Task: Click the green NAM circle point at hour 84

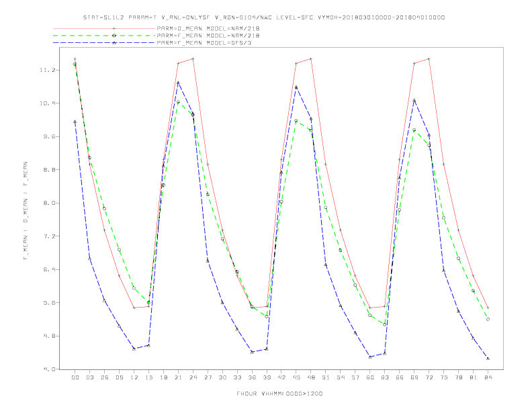Action: [x=488, y=319]
